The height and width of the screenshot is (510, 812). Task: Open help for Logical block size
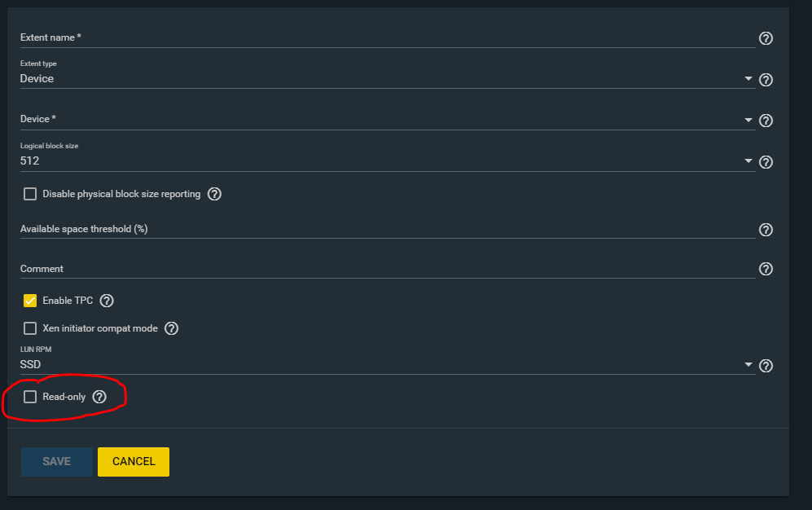click(x=766, y=162)
